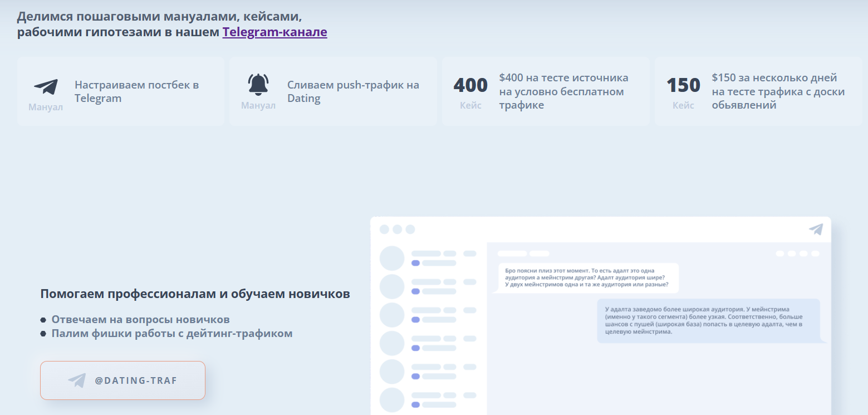This screenshot has height=415, width=868.
Task: Click the Мануал label under the bell icon
Action: pyautogui.click(x=258, y=106)
